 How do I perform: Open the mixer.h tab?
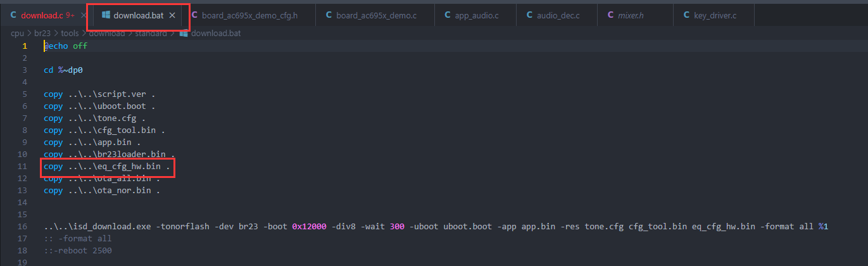[630, 15]
